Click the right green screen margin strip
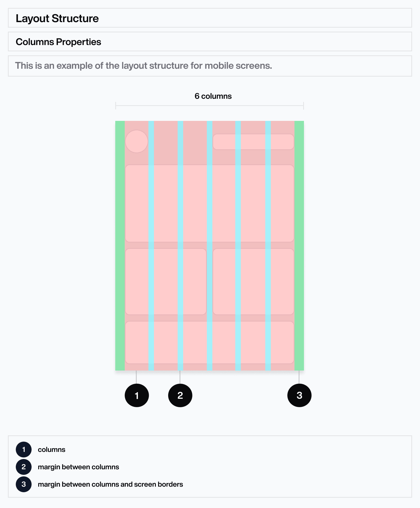 pyautogui.click(x=299, y=246)
